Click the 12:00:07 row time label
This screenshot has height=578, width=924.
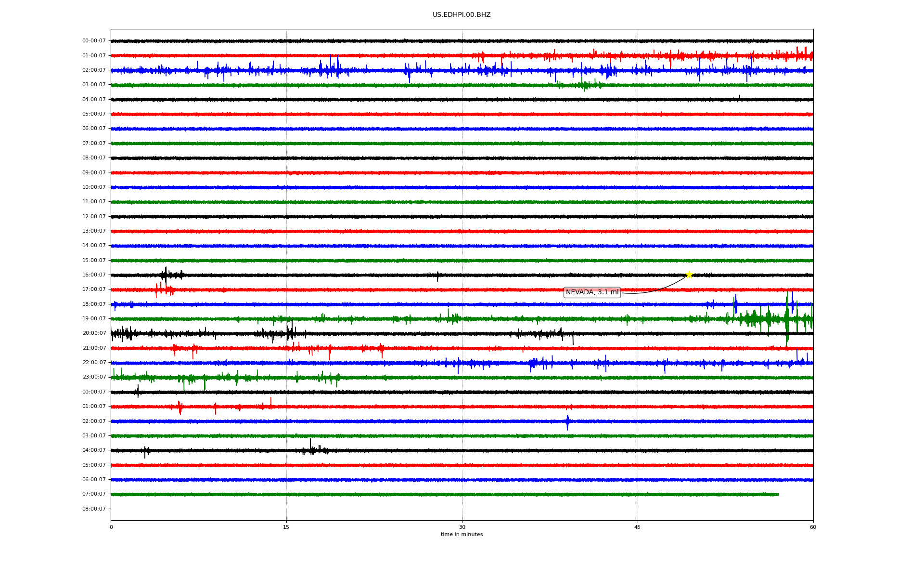94,217
